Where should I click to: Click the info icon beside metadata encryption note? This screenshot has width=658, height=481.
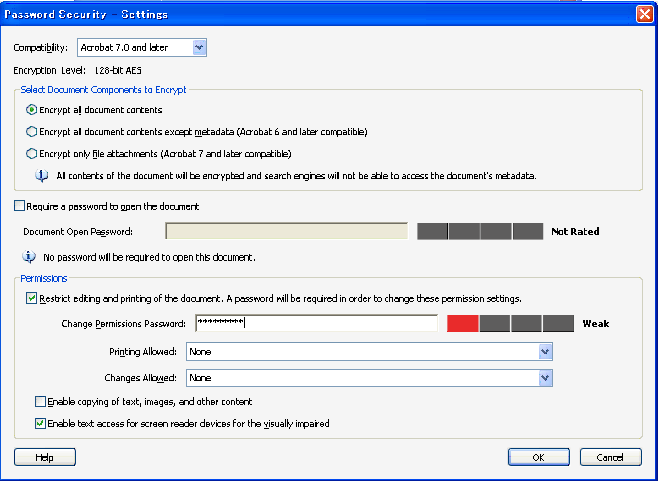(42, 175)
